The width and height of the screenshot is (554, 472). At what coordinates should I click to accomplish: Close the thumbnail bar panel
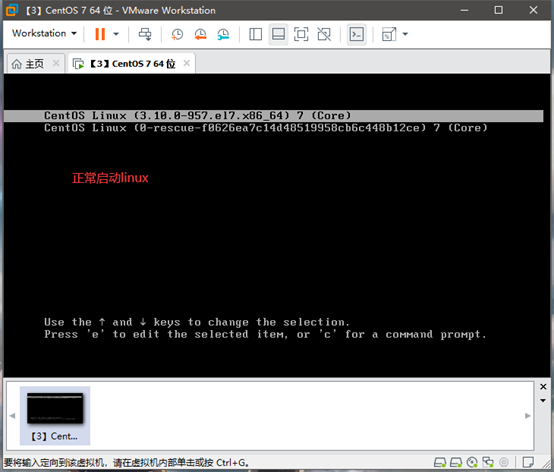[x=543, y=387]
